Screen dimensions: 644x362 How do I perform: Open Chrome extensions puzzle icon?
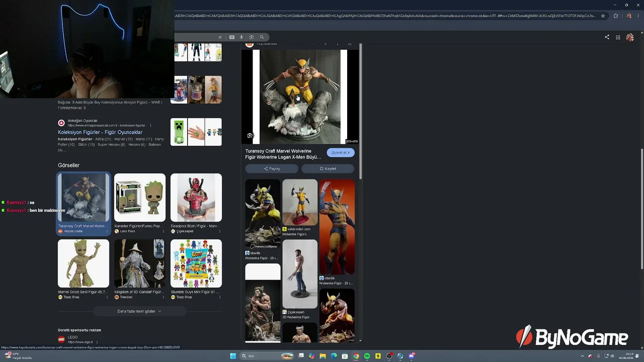tap(616, 16)
